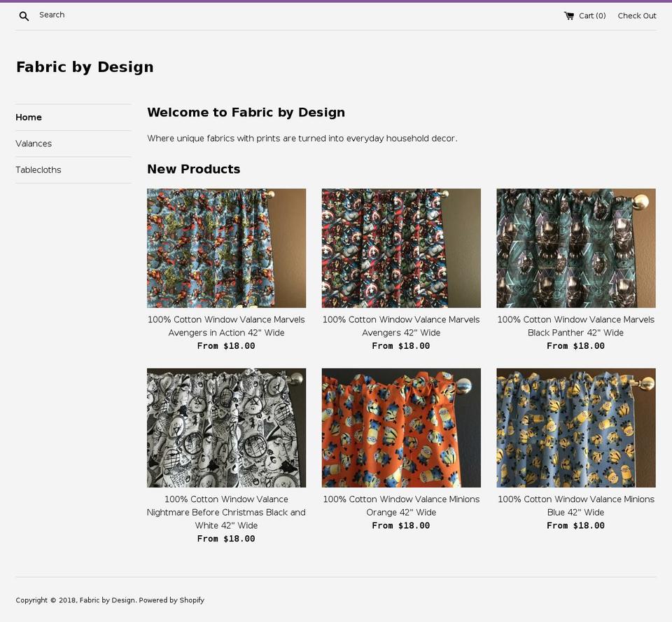Click the shopping cart icon
Screen dimensions: 672x622
point(568,16)
